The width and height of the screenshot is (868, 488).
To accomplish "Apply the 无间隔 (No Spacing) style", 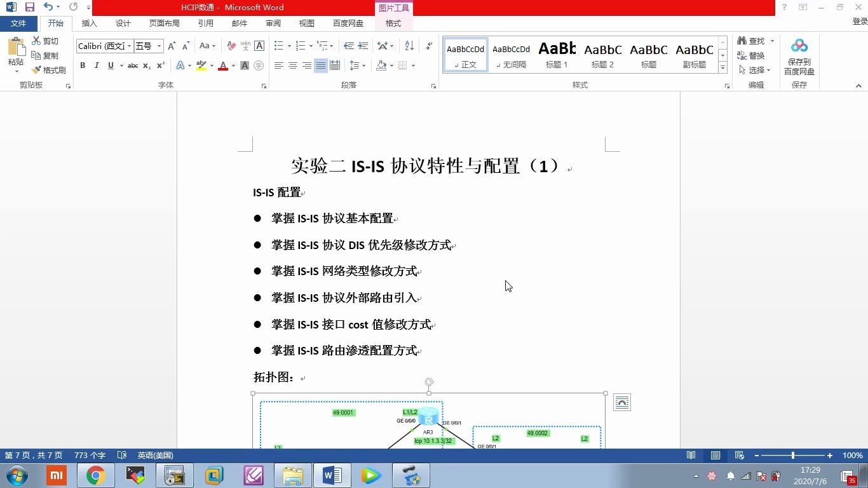I will [x=511, y=55].
